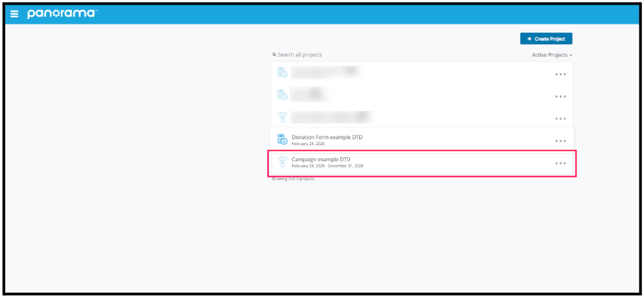Open options for Campaign example DTD
The image size is (644, 297).
click(x=560, y=163)
